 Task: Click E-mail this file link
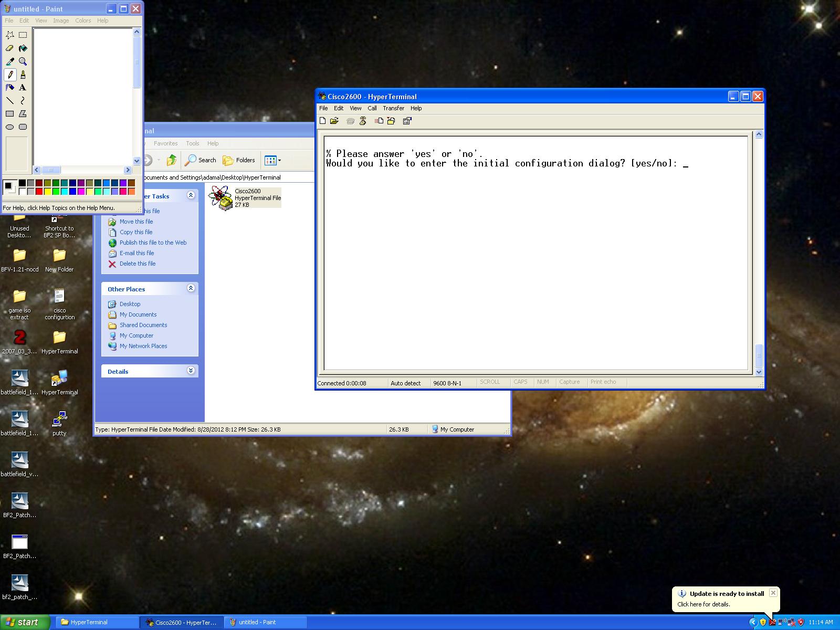point(136,253)
